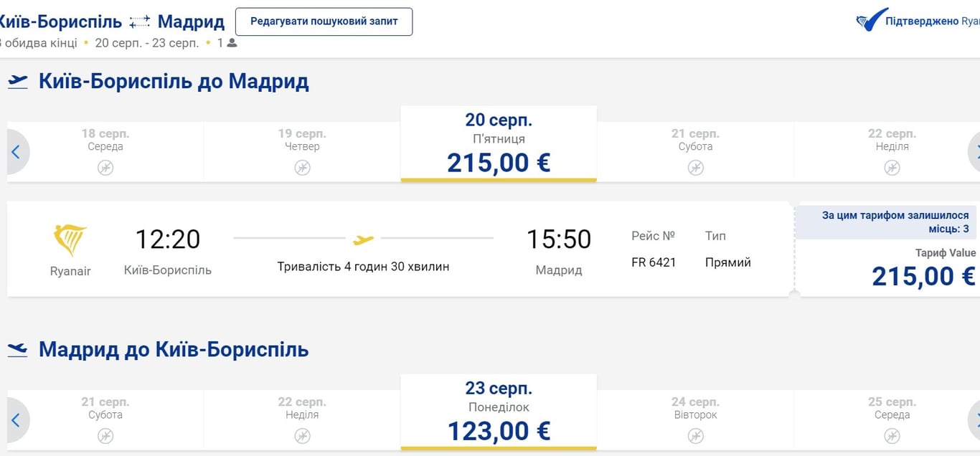
Task: Select the 23 серп. Понеділок return tab
Action: pos(499,412)
